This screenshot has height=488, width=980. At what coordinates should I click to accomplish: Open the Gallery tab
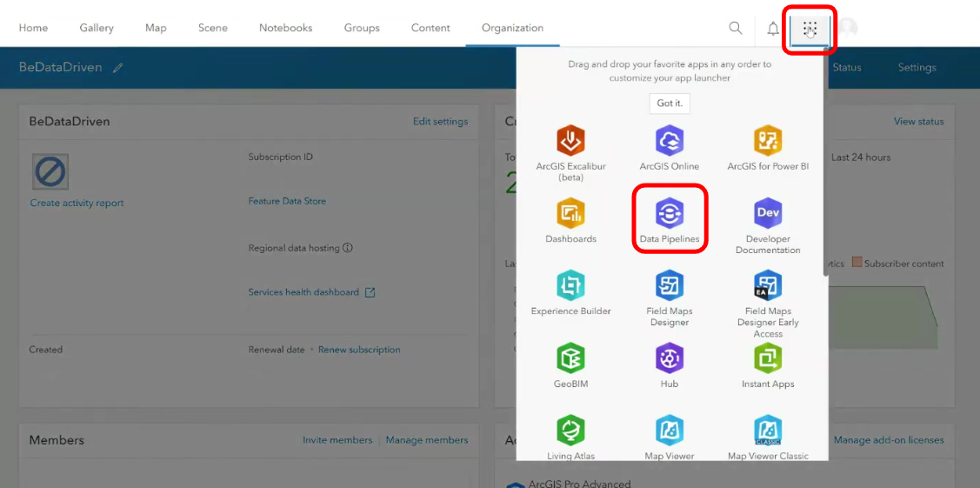click(x=97, y=28)
